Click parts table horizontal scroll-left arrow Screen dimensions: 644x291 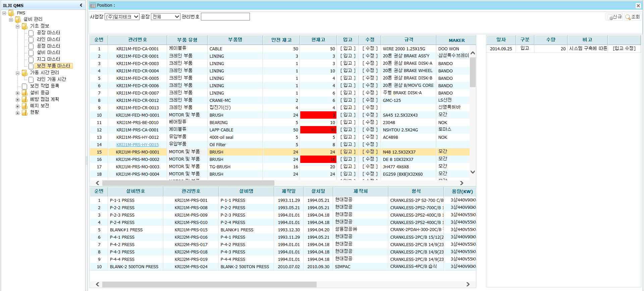[x=98, y=183]
